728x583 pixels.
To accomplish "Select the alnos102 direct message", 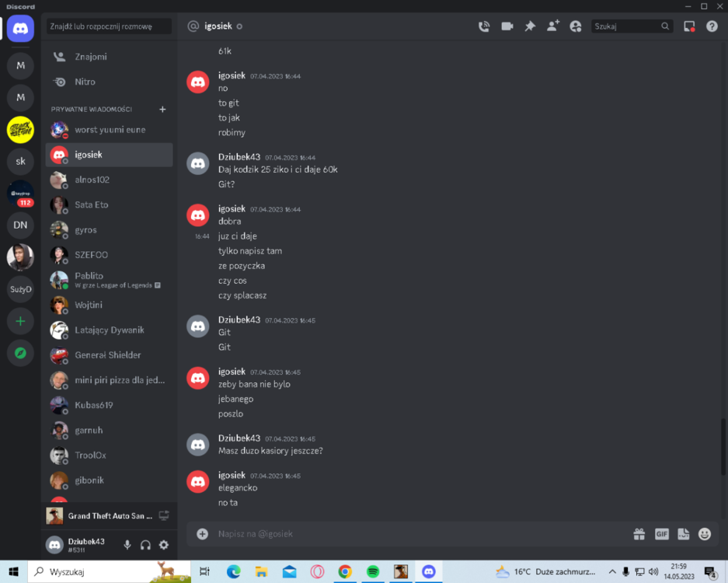I will (109, 180).
